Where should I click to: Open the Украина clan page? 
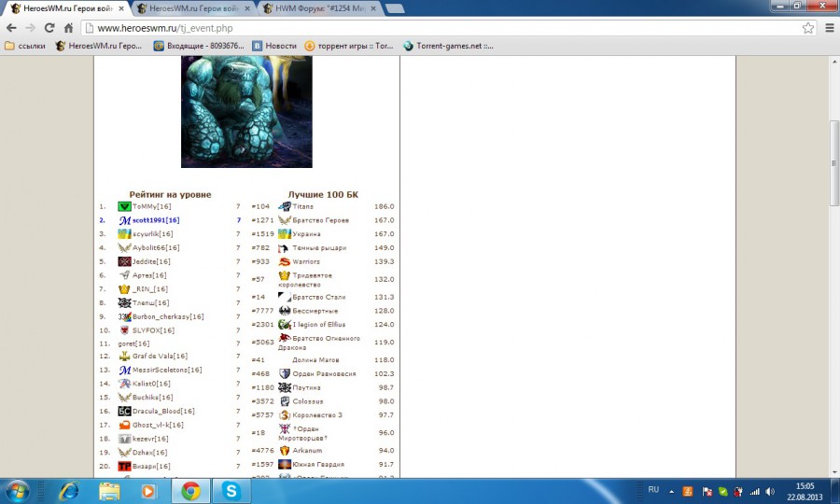pyautogui.click(x=306, y=234)
